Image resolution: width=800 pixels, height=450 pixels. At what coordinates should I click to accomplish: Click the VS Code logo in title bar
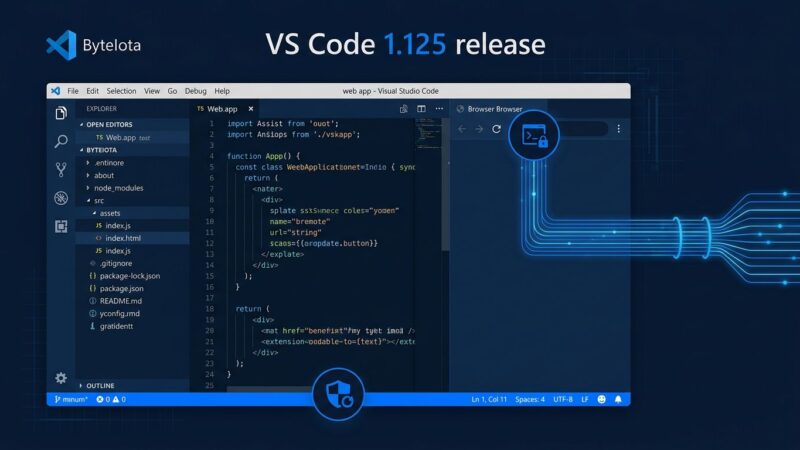coord(55,91)
